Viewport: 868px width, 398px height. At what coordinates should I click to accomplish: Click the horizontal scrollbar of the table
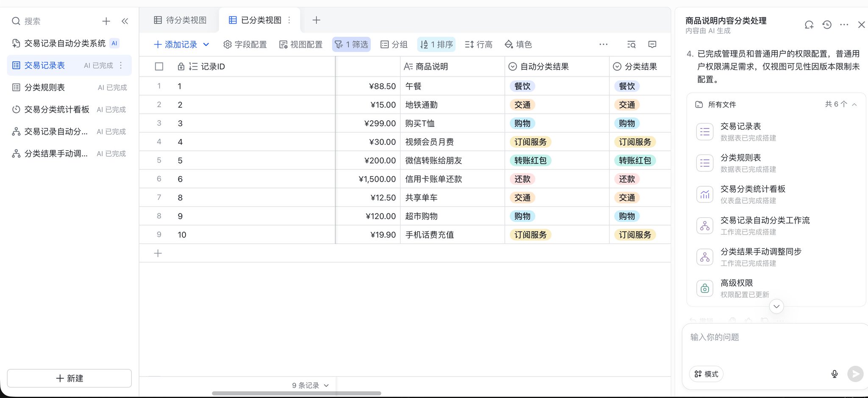pyautogui.click(x=296, y=393)
